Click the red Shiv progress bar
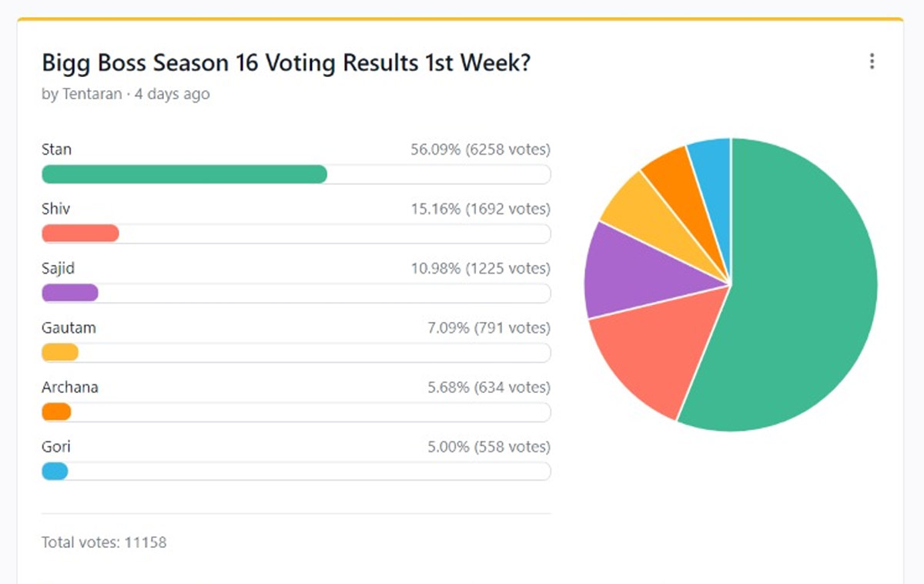Screen dimensions: 924x584 [x=80, y=233]
